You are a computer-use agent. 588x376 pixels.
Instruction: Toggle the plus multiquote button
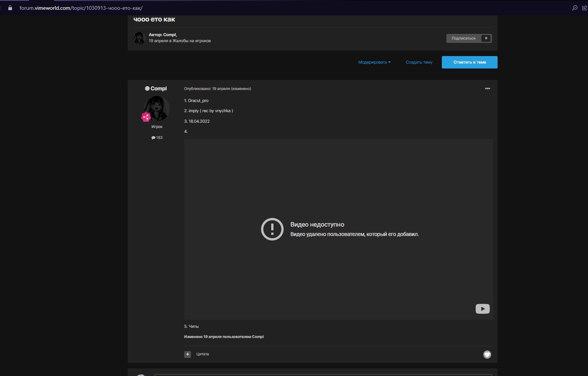click(x=188, y=354)
